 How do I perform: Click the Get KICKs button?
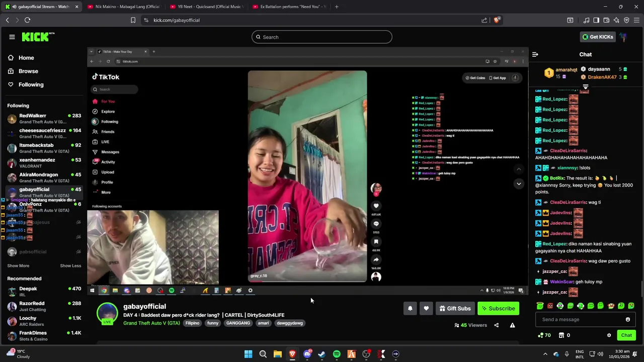[x=597, y=37]
